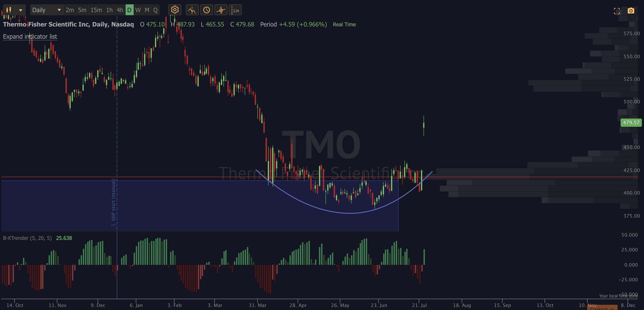The image size is (644, 310).
Task: Activate the crosshair drawing tool icon
Action: (221, 10)
